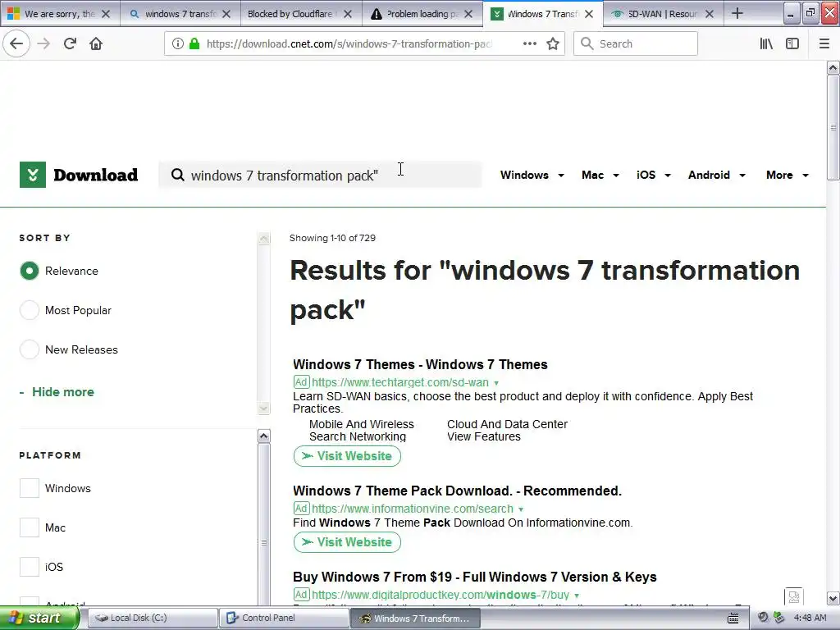This screenshot has width=840, height=630.
Task: Open Local Disk (C:) taskbar window
Action: (x=153, y=619)
